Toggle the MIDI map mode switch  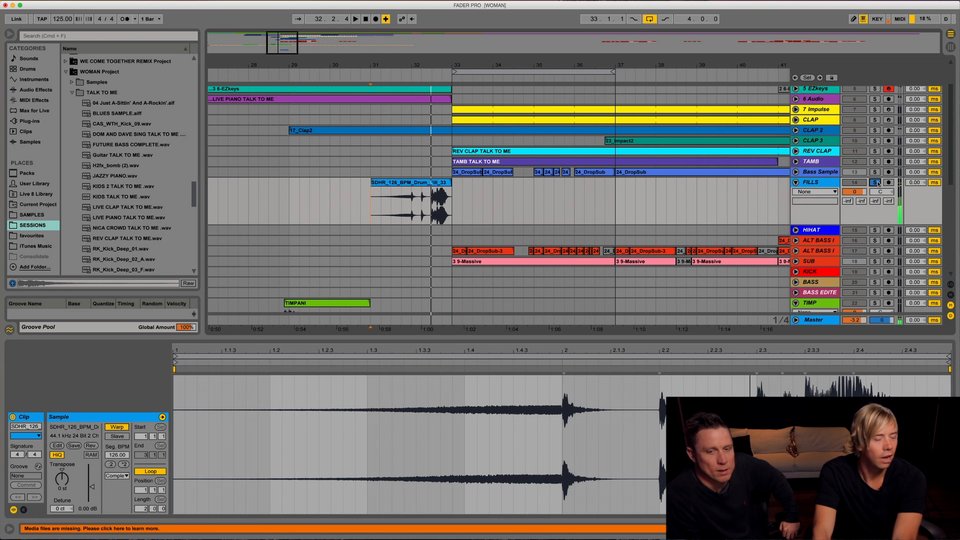coord(899,19)
